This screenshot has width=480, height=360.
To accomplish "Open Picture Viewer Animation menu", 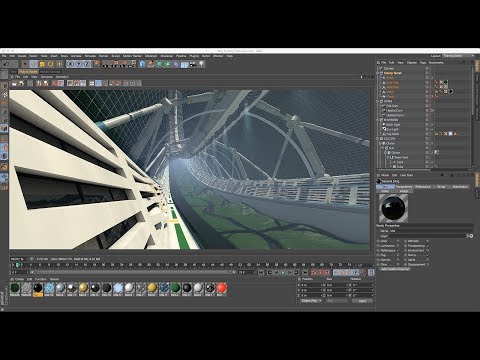I will 62,77.
